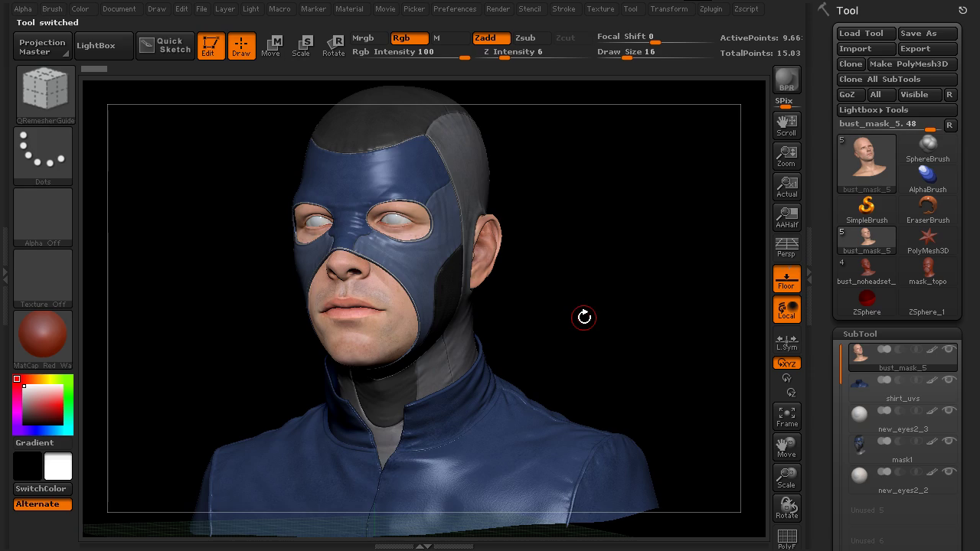Hide the shirt_uvs subtool using eye icon

point(949,380)
